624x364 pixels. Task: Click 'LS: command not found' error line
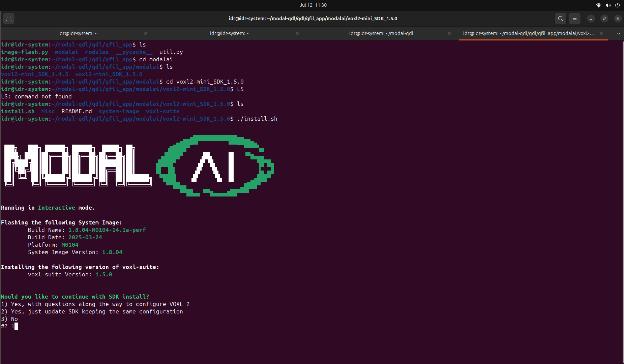(x=36, y=96)
